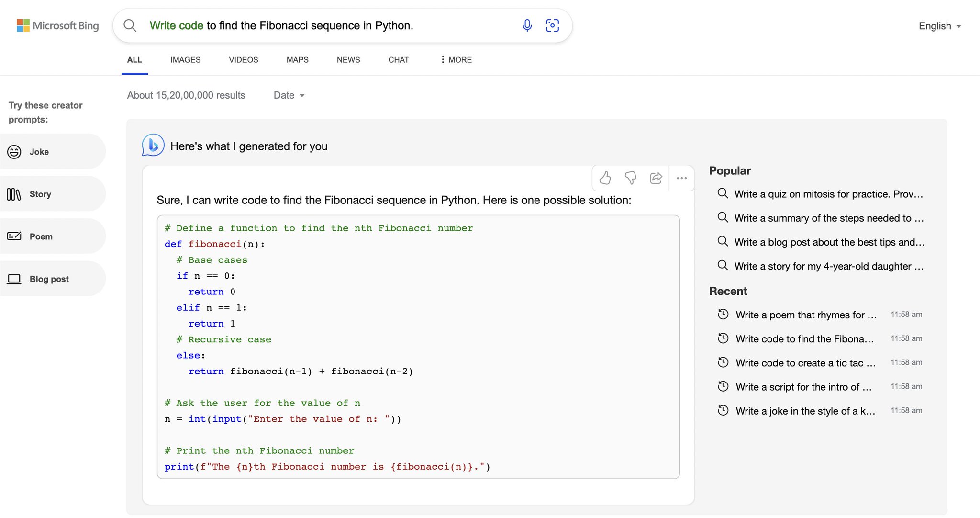This screenshot has height=518, width=980.
Task: Click the Microsoft Bing logo
Action: (58, 25)
